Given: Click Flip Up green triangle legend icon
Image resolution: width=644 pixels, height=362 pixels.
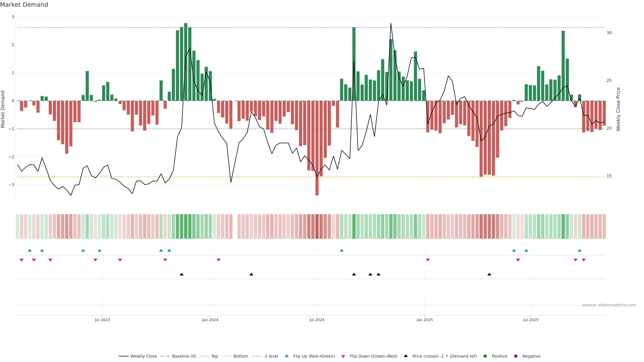Looking at the screenshot, I should pos(287,356).
